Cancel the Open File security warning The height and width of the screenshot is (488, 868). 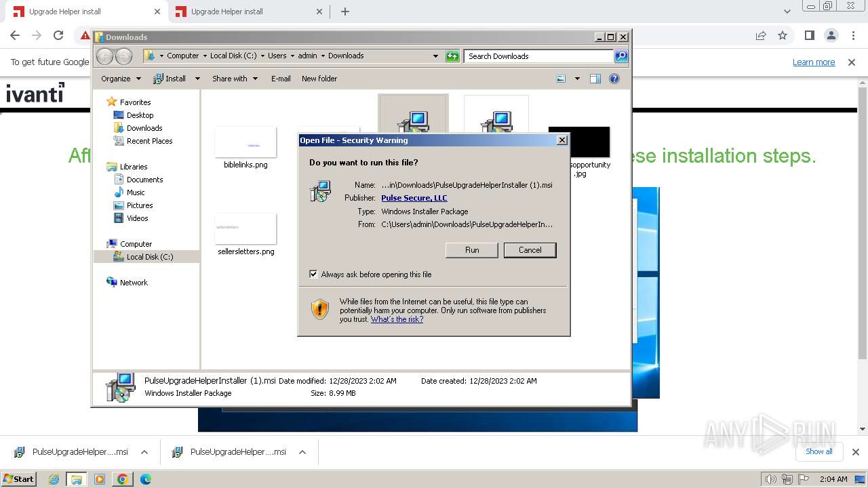pyautogui.click(x=530, y=250)
